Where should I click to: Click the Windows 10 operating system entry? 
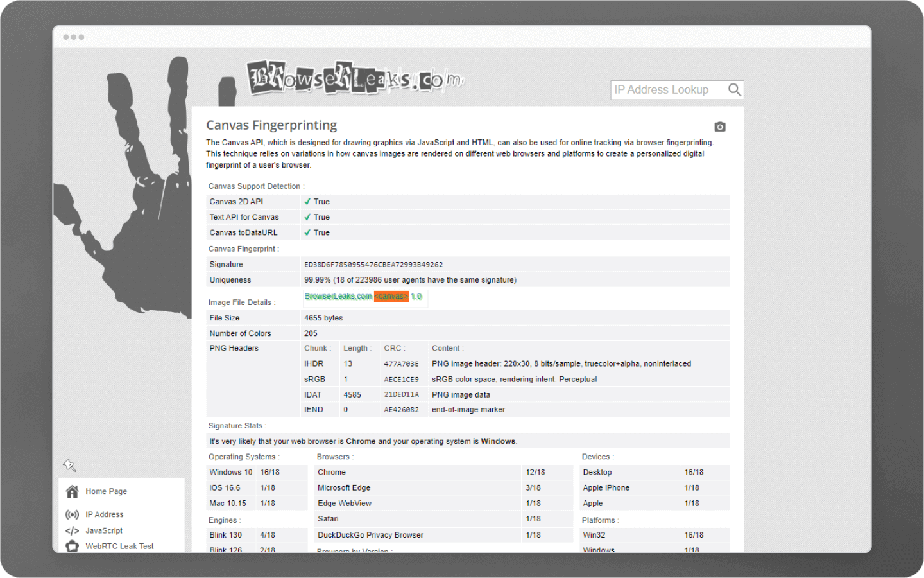click(230, 471)
